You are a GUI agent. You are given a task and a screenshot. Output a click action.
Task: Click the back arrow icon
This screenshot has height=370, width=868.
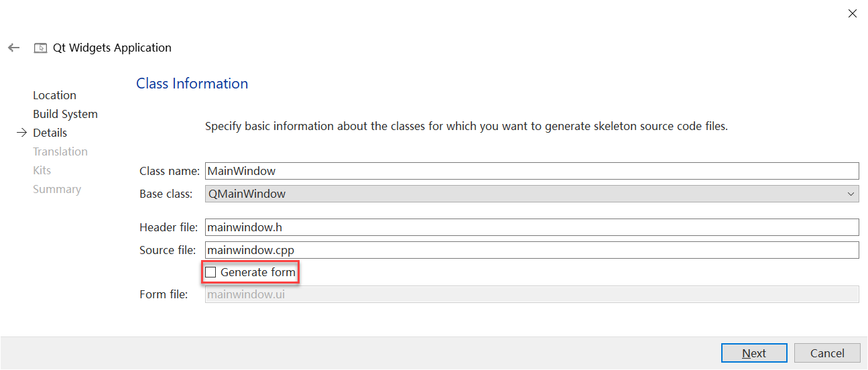(x=13, y=48)
